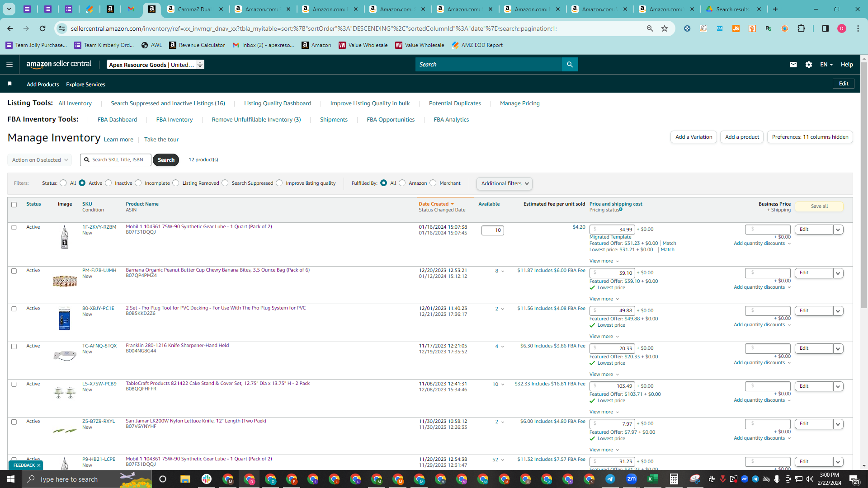Click the bookmark flag icon in nav bar

click(x=10, y=84)
